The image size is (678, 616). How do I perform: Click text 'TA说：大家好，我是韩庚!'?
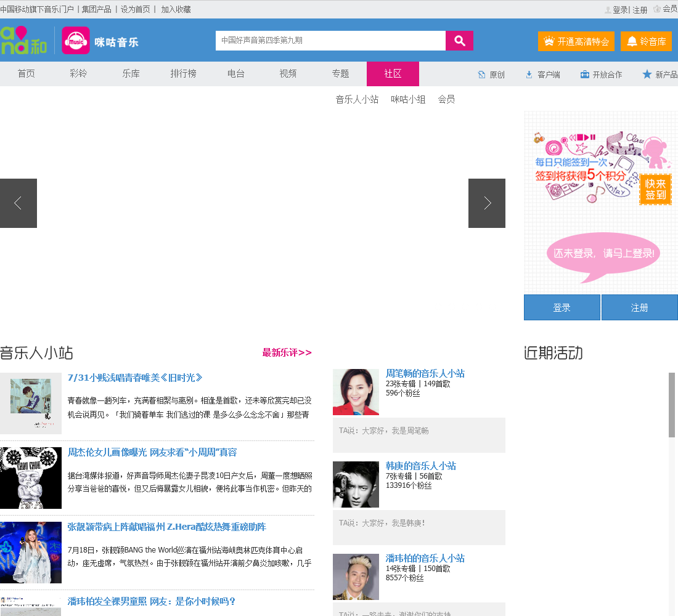click(x=382, y=523)
